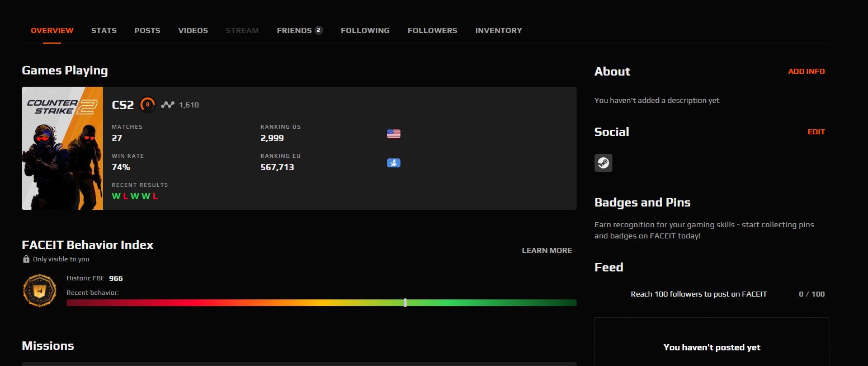868x366 pixels.
Task: Click the lock icon near 'Only visible to you'
Action: pos(26,259)
